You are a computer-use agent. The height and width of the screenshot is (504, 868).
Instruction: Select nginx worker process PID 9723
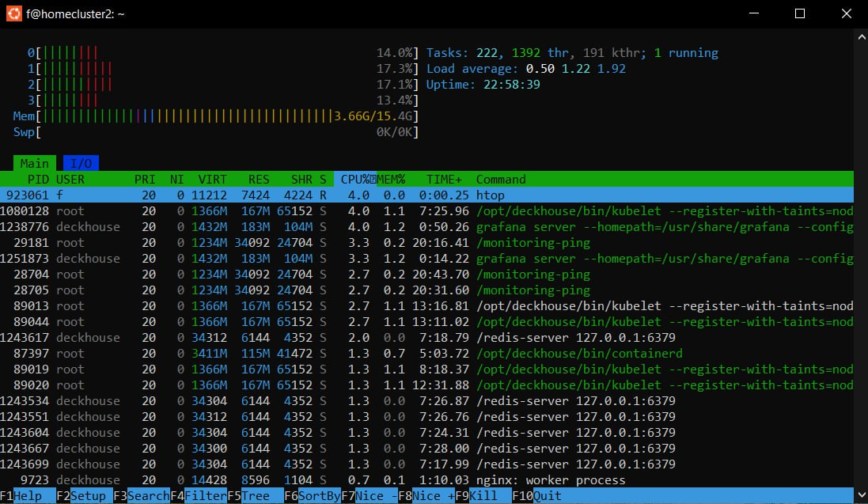tap(426, 480)
